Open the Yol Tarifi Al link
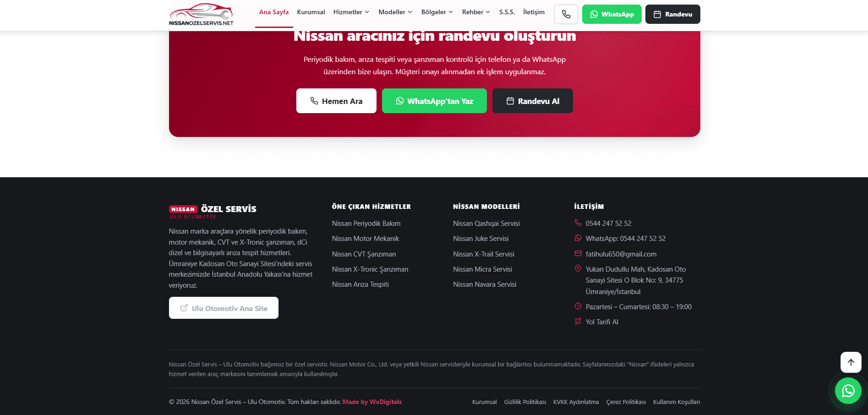868x415 pixels. pos(602,322)
